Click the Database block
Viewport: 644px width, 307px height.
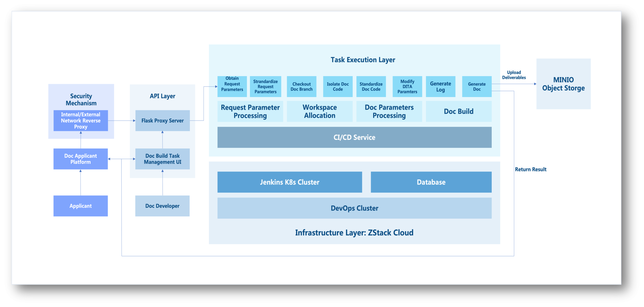431,182
